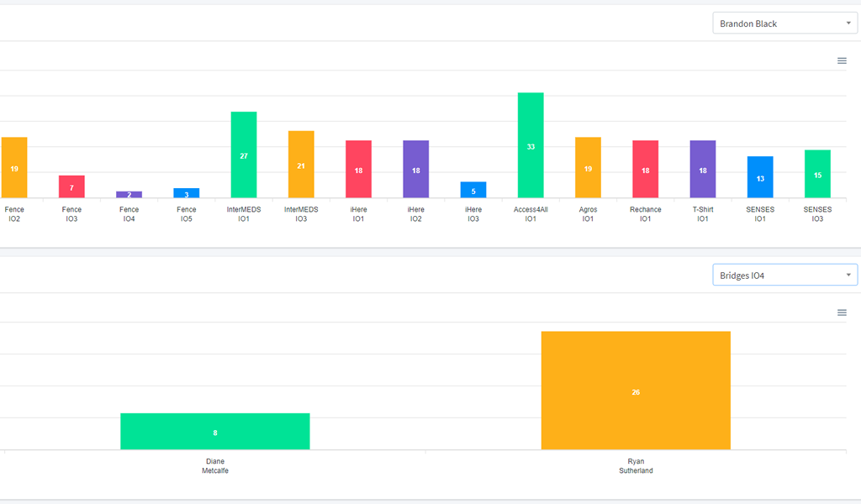Open the bottom chart hamburger menu
Viewport: 861px width, 504px height.
click(842, 312)
